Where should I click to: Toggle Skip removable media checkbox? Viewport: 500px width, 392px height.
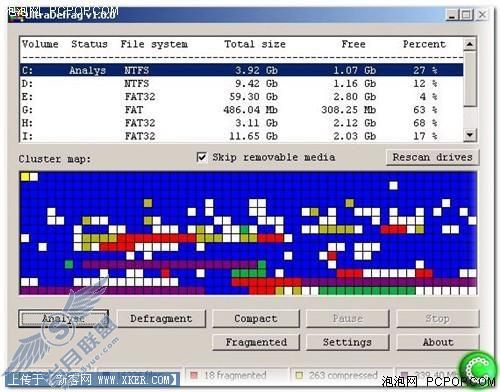point(202,157)
